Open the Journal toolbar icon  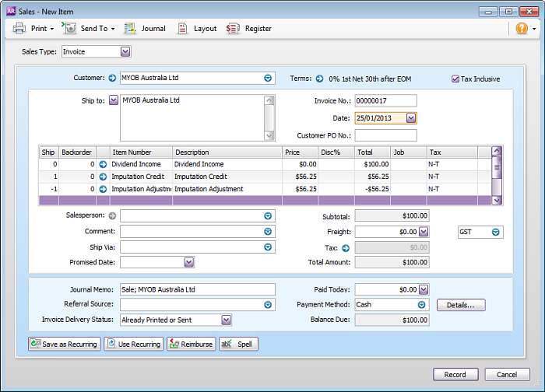click(130, 29)
